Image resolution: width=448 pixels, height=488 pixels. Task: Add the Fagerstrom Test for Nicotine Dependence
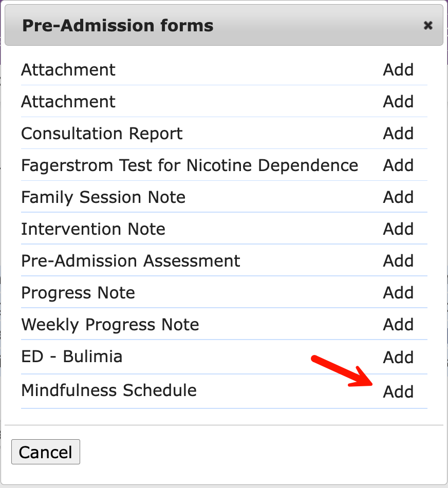398,165
